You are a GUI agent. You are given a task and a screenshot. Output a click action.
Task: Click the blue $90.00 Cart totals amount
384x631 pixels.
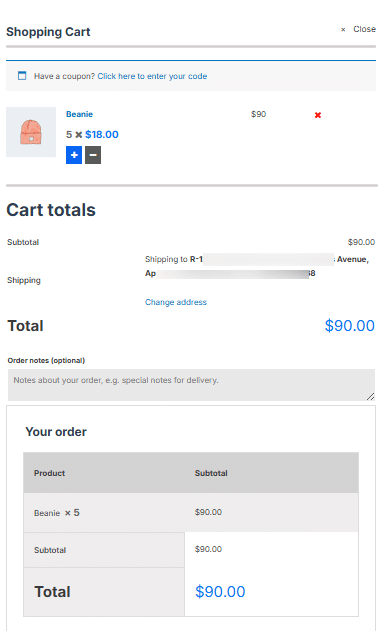[350, 326]
